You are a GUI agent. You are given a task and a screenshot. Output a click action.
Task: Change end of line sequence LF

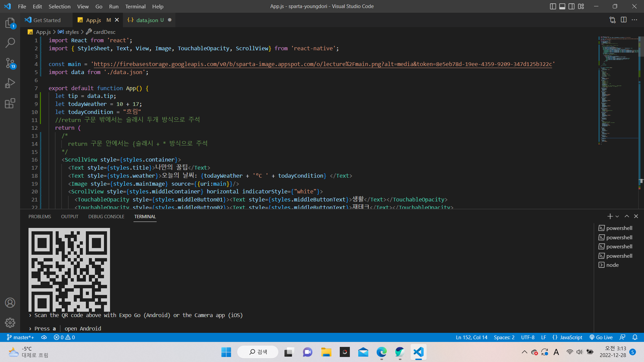[543, 338]
